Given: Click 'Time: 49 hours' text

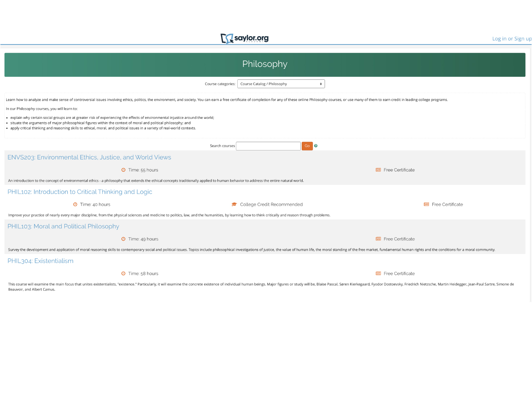Looking at the screenshot, I should [x=143, y=239].
